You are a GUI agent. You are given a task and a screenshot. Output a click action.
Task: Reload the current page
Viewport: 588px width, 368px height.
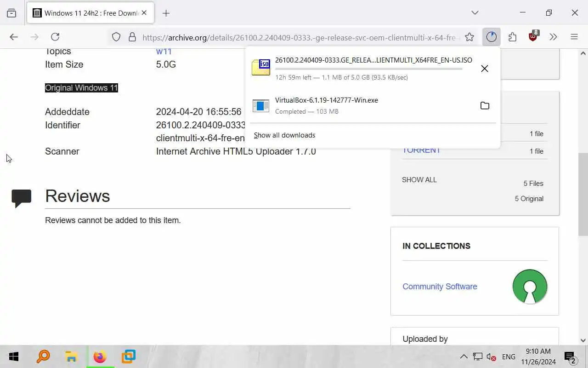55,37
